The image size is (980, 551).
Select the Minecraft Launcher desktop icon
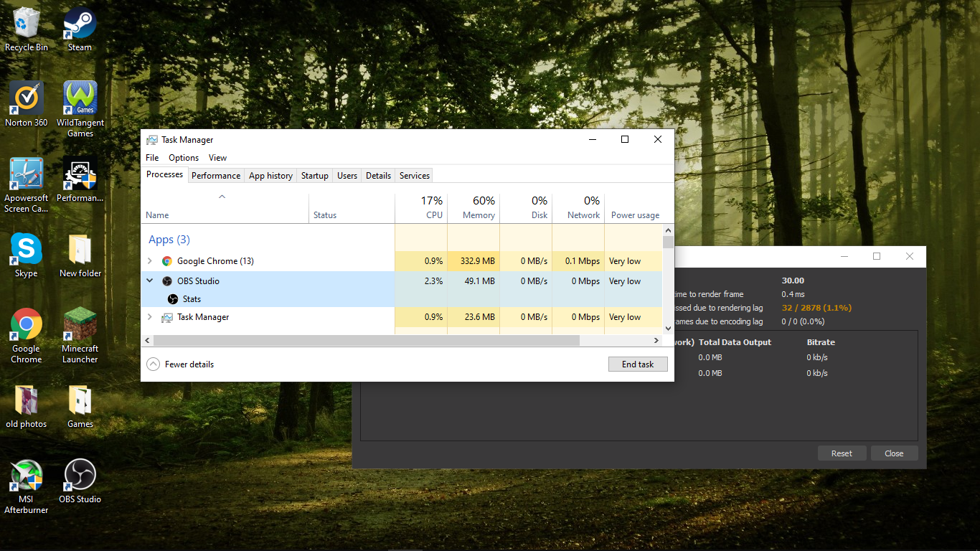(x=80, y=336)
